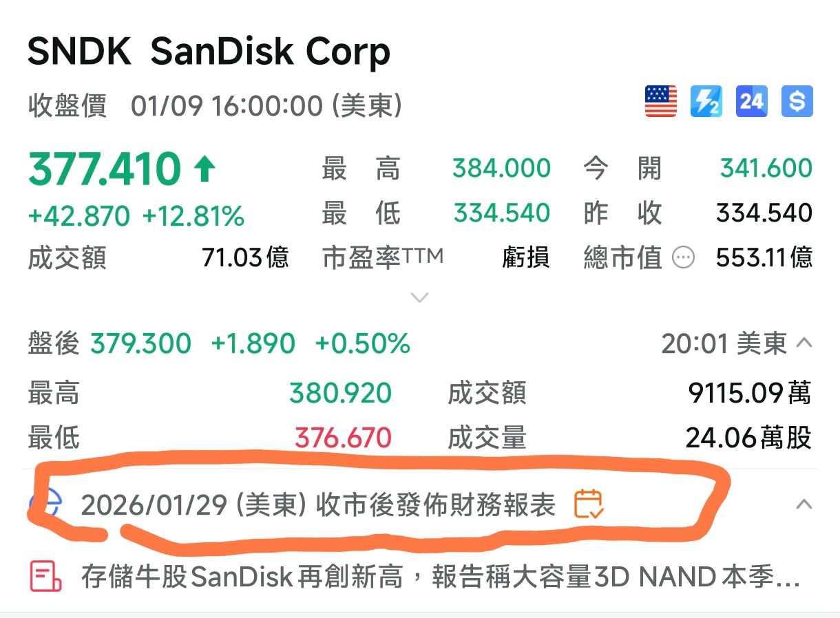Expand the detailed quote fields chevron
The image size is (840, 618).
click(x=419, y=297)
